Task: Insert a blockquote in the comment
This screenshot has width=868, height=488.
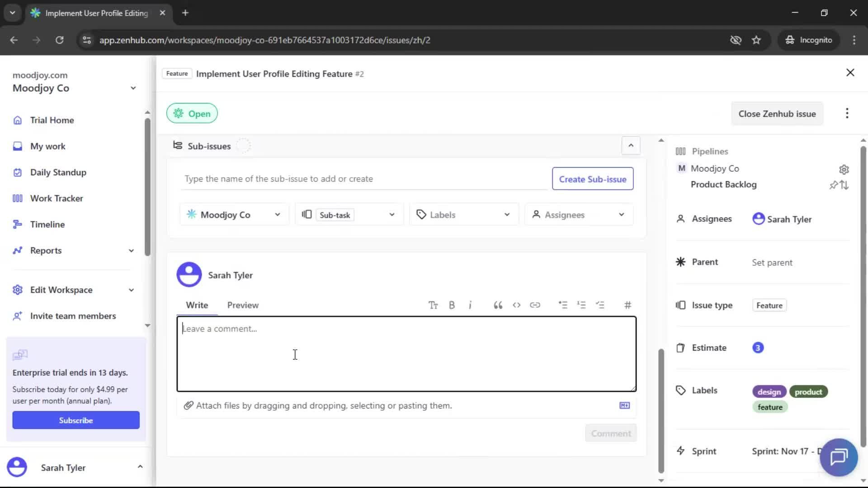Action: tap(497, 305)
